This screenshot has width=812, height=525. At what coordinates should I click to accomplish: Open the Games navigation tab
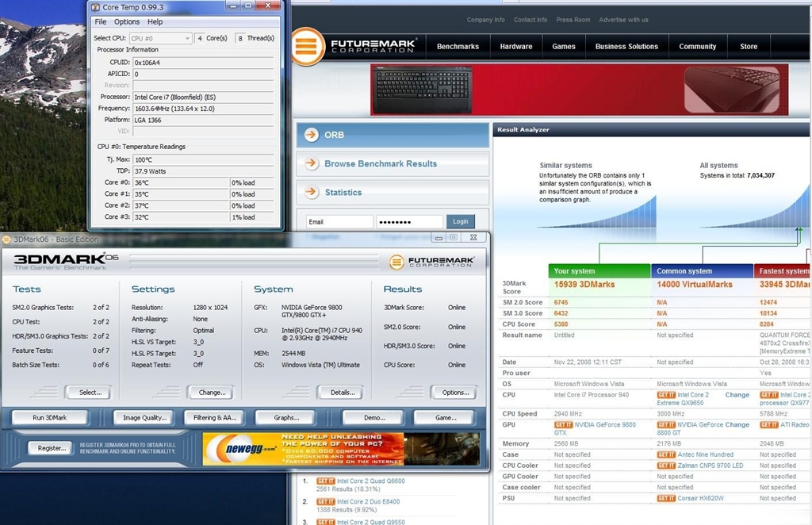coord(564,47)
